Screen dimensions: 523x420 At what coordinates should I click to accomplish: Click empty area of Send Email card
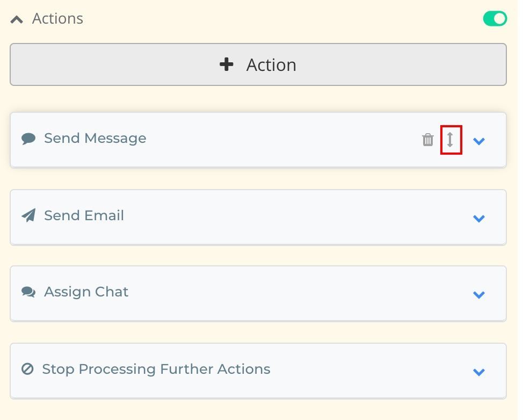coord(295,217)
